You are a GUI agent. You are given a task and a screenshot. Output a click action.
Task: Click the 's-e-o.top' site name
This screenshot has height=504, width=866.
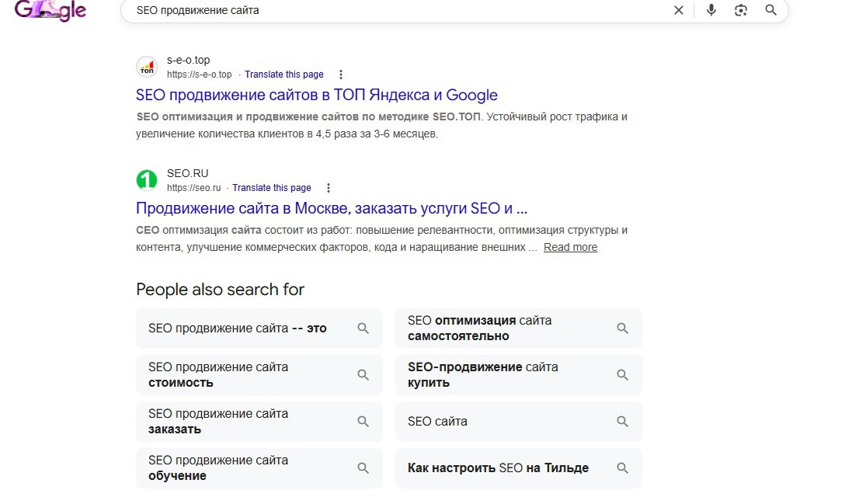coord(188,60)
